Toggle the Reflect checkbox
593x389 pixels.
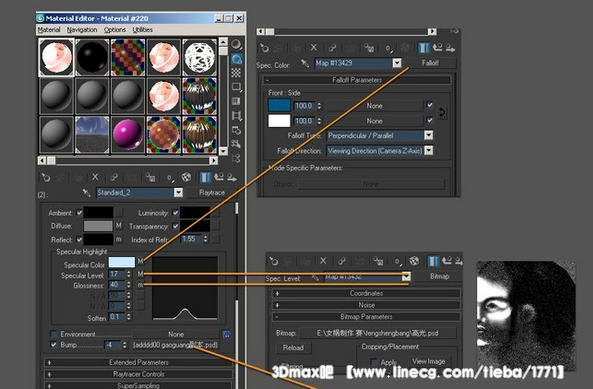(x=79, y=239)
